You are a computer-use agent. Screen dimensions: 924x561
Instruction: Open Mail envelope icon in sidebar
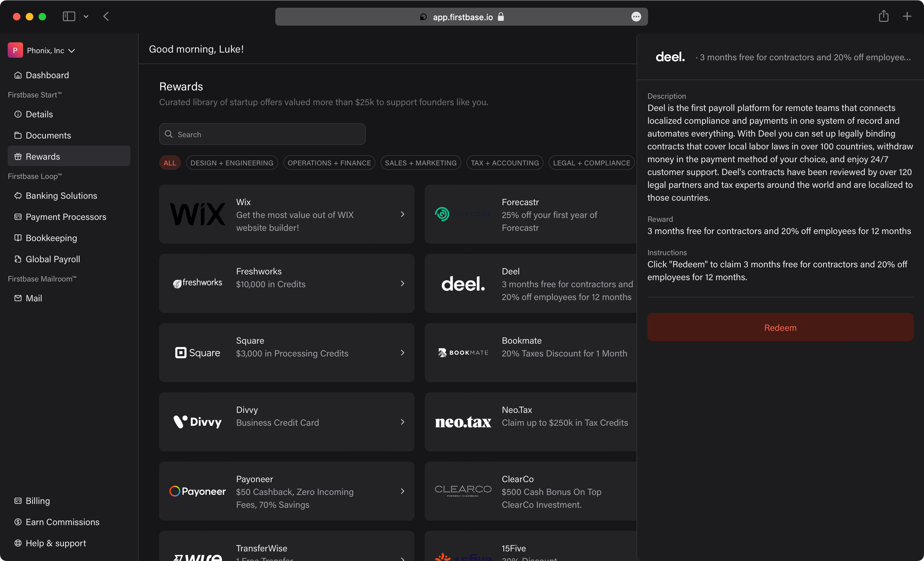[x=18, y=298]
